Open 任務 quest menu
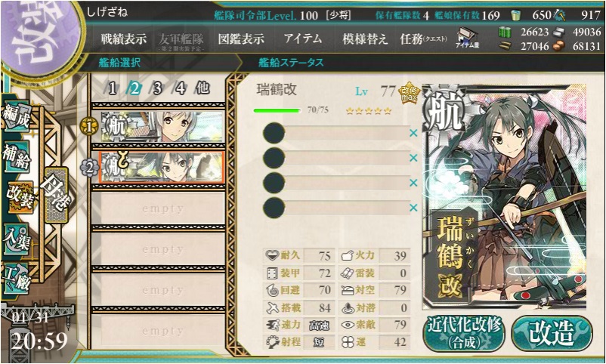Image resolution: width=606 pixels, height=364 pixels. [424, 39]
